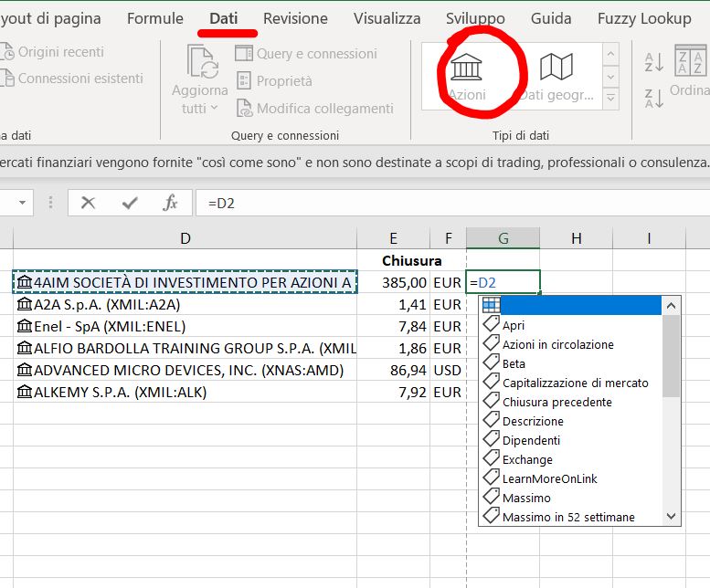Select column F header
The width and height of the screenshot is (710, 588).
point(449,238)
